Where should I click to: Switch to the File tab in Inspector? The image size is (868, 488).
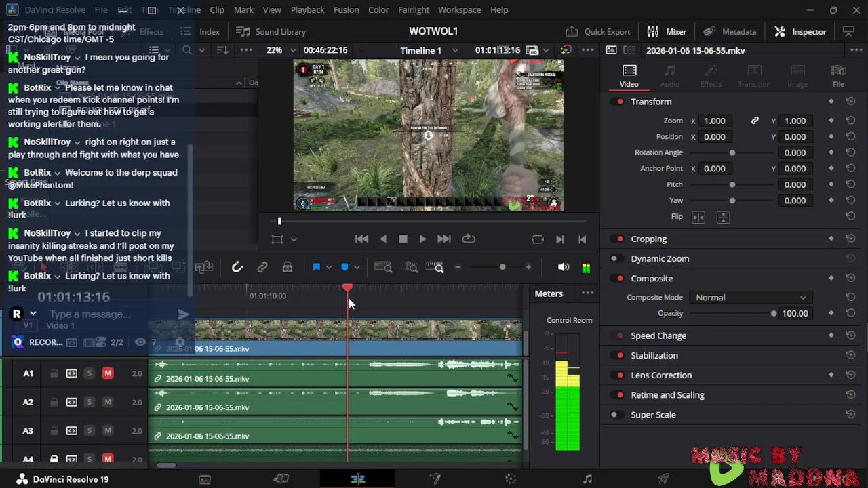click(x=838, y=76)
